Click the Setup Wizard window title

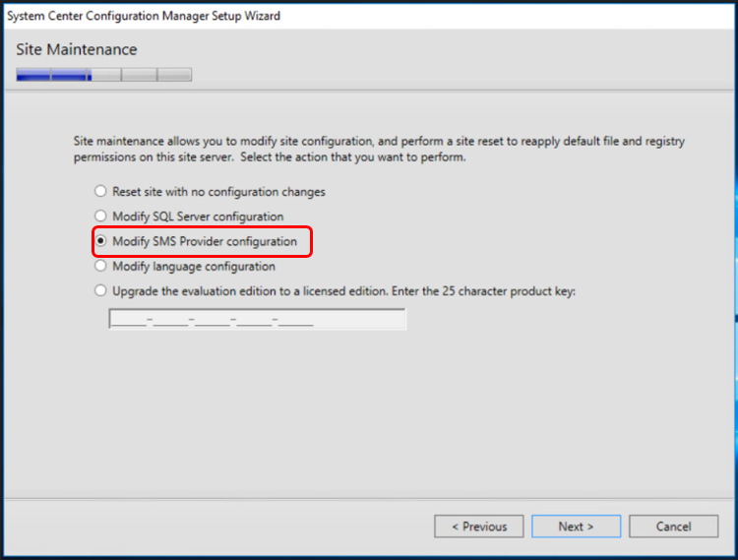pos(144,16)
